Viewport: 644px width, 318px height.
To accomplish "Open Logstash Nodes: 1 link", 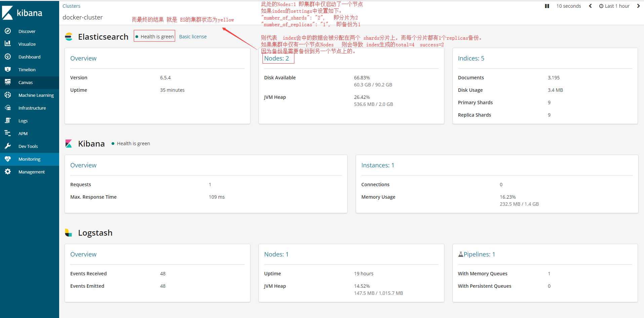I will tap(276, 254).
